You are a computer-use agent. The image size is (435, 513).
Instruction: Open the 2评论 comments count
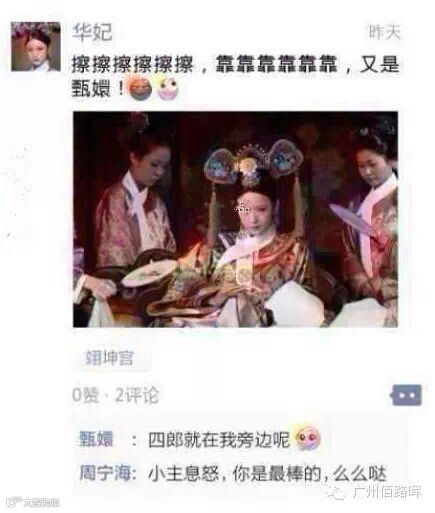pyautogui.click(x=137, y=395)
